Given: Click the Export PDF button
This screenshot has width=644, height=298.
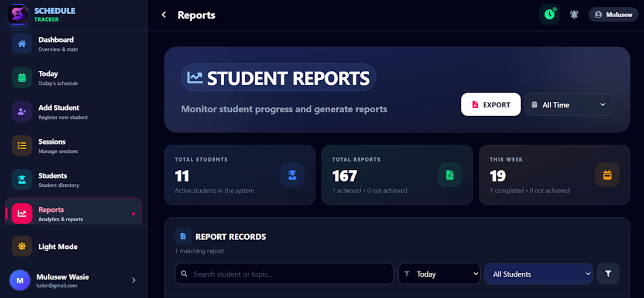Looking at the screenshot, I should click(x=491, y=105).
